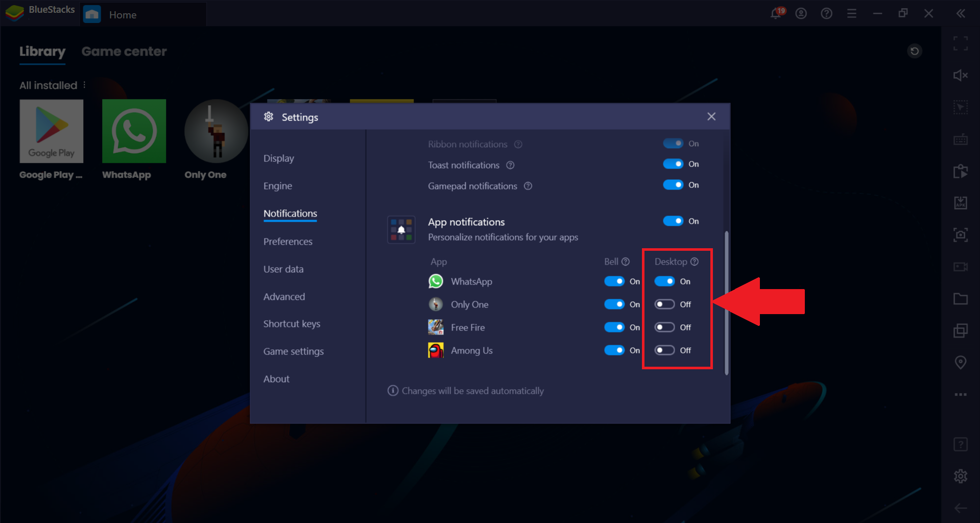Click the Ribbon notifications help icon

[x=518, y=145]
